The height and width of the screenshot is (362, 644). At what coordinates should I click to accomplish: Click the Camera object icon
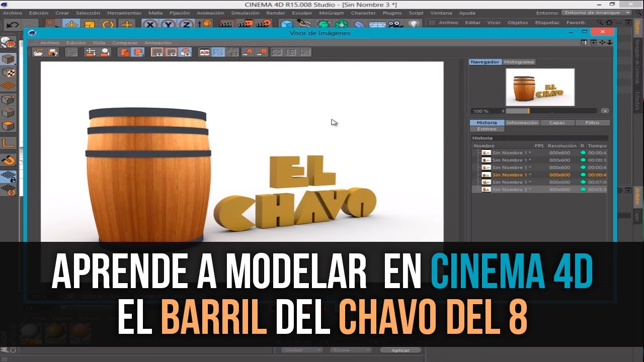(395, 24)
